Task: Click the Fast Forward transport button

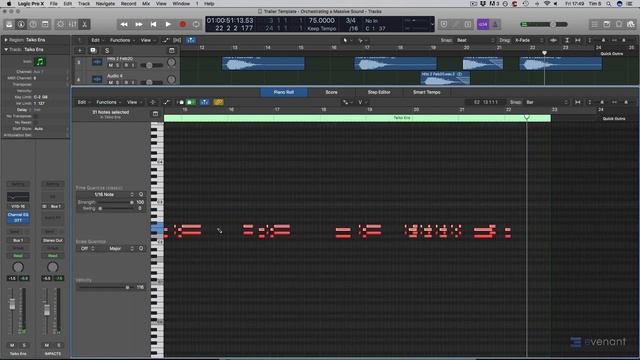Action: point(139,24)
